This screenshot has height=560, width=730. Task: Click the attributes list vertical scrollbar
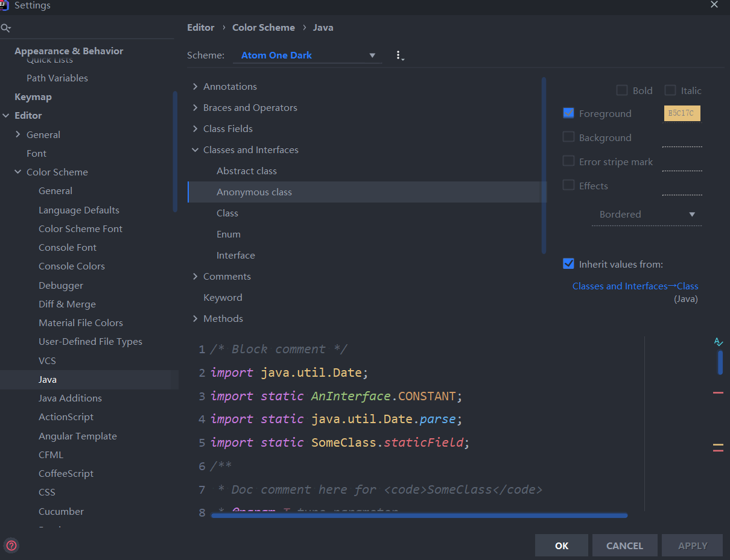point(544,165)
